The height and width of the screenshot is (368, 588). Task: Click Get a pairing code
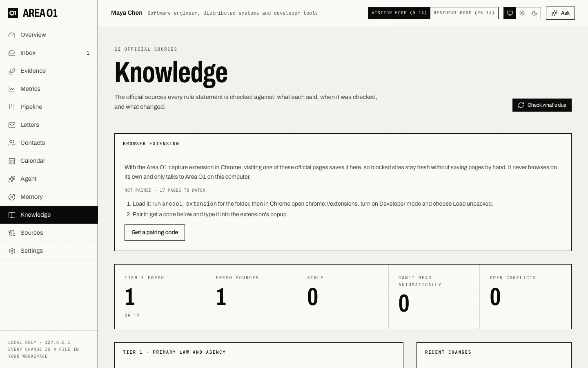pos(155,233)
